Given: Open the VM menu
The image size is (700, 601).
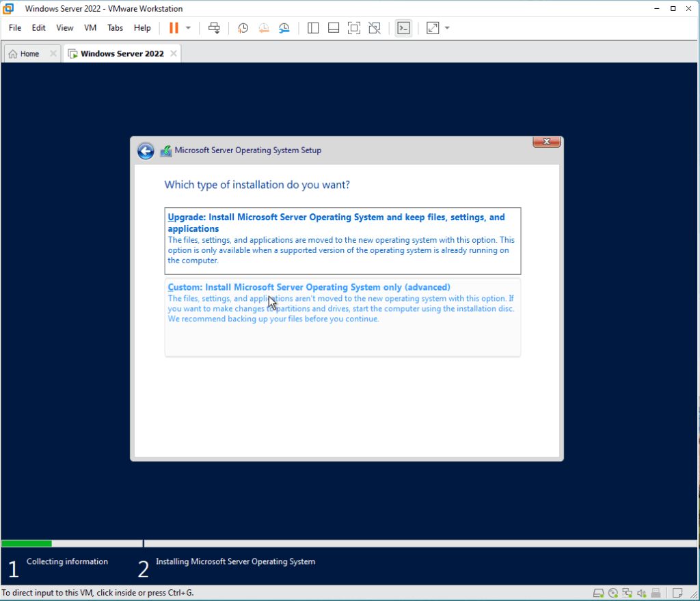Looking at the screenshot, I should click(90, 28).
